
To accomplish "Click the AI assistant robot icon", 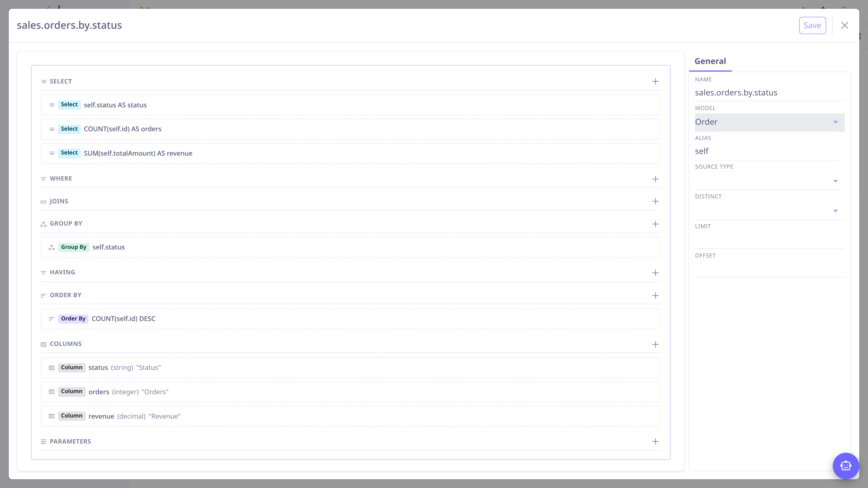I will [845, 466].
